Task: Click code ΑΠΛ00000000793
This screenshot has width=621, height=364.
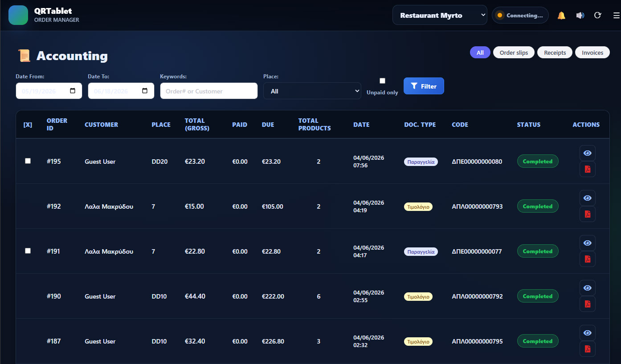Action: 478,206
